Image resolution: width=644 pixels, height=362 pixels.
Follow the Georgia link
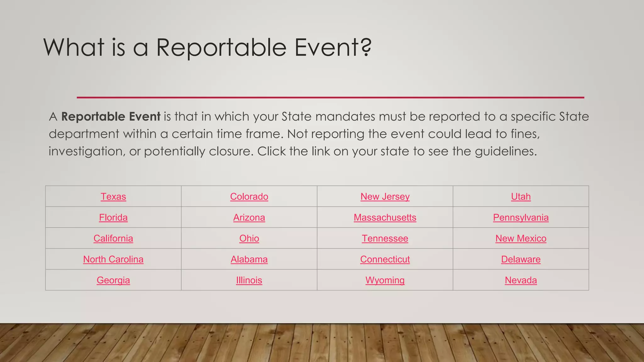(x=113, y=280)
